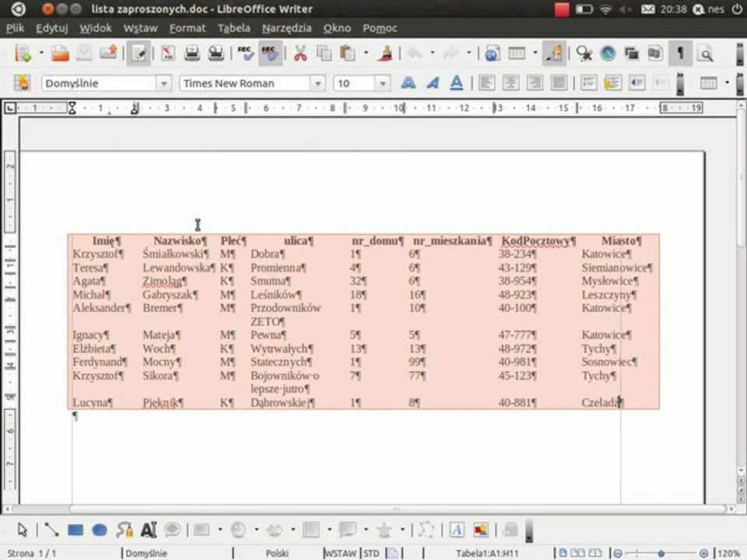
Task: Click zoom in plus button
Action: pyautogui.click(x=703, y=553)
